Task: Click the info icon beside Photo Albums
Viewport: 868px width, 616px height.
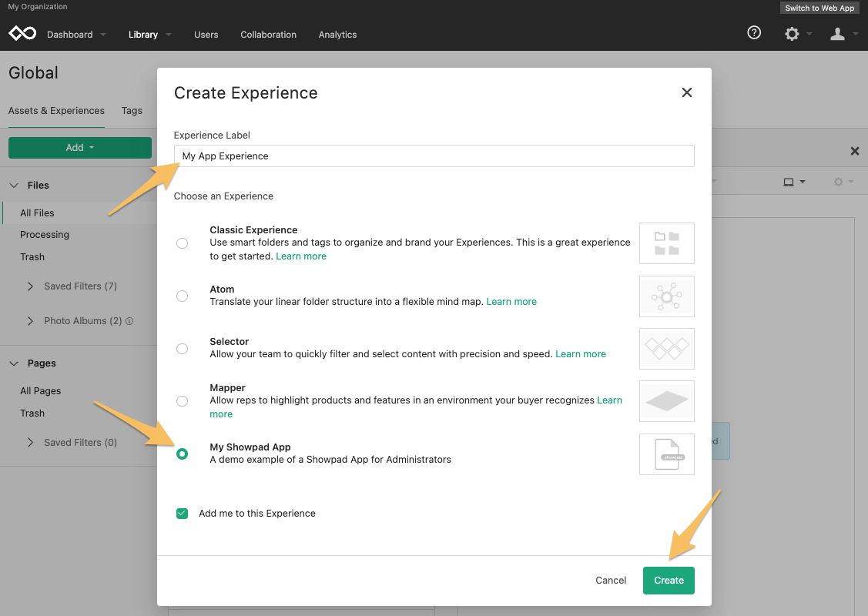Action: (x=129, y=321)
